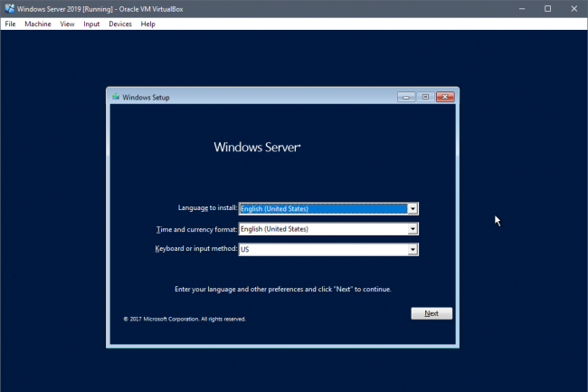Viewport: 588px width, 392px height.
Task: Maximize the VirtualBox VM window
Action: (547, 9)
